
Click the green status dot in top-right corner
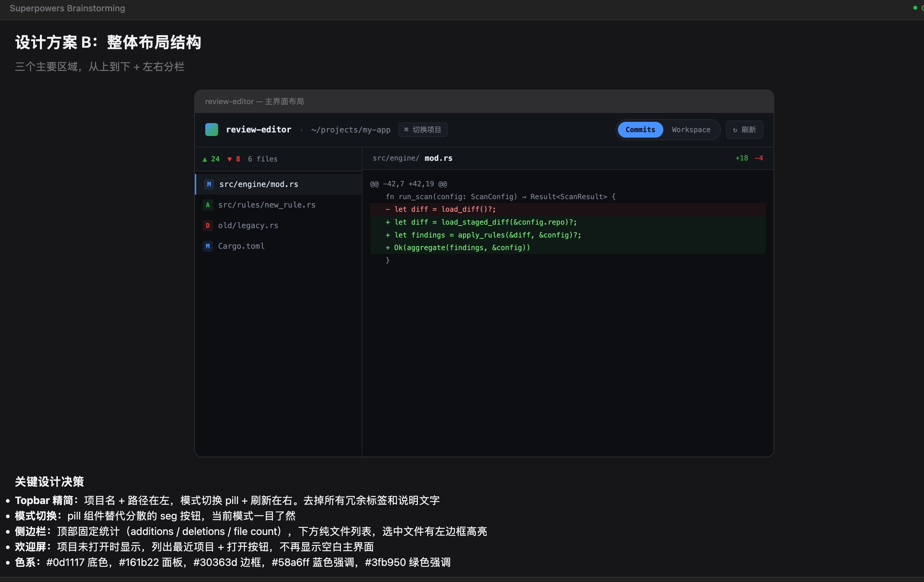[915, 8]
